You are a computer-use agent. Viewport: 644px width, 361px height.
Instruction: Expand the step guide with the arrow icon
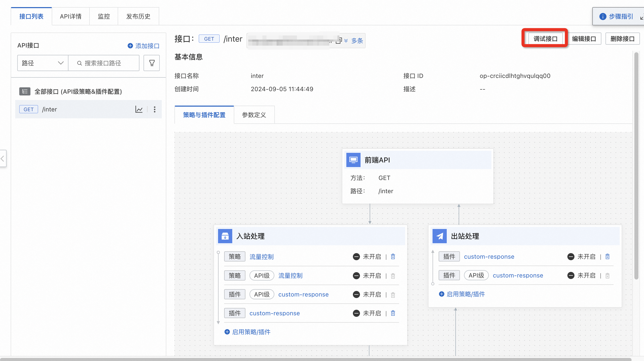click(642, 17)
